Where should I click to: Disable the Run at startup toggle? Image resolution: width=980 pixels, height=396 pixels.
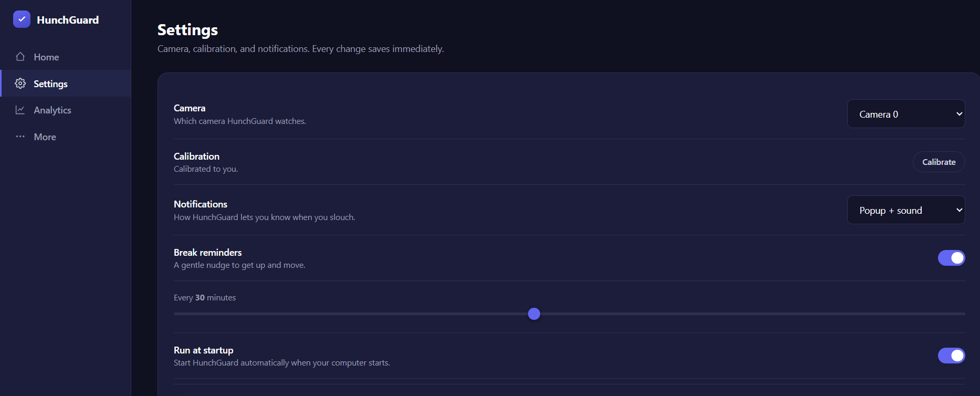tap(951, 356)
